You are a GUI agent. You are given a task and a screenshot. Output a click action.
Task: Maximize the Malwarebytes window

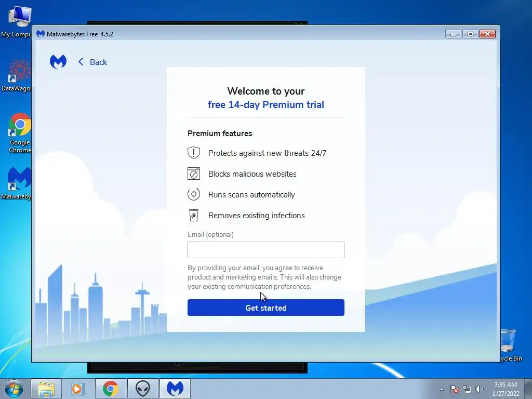coord(470,34)
